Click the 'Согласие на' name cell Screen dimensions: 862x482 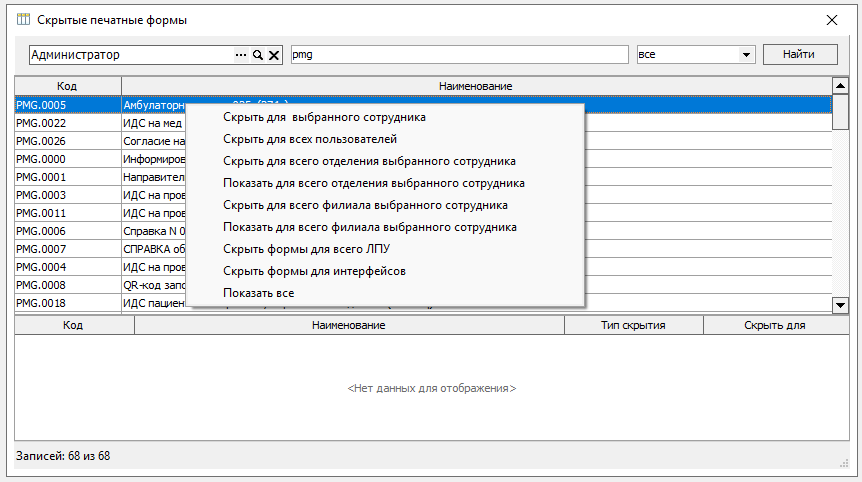point(154,141)
